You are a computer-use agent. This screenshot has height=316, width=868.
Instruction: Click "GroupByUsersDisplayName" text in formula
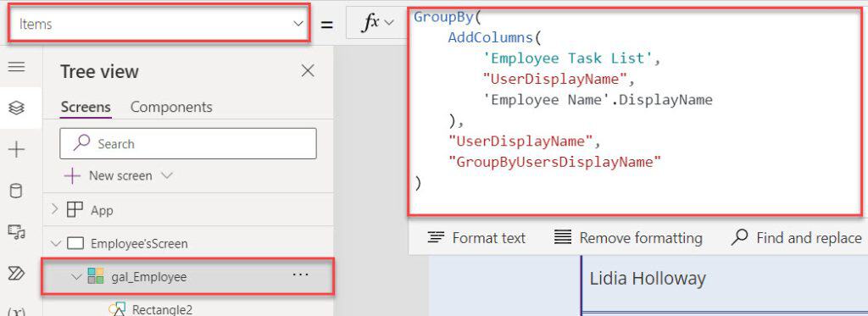pyautogui.click(x=555, y=162)
